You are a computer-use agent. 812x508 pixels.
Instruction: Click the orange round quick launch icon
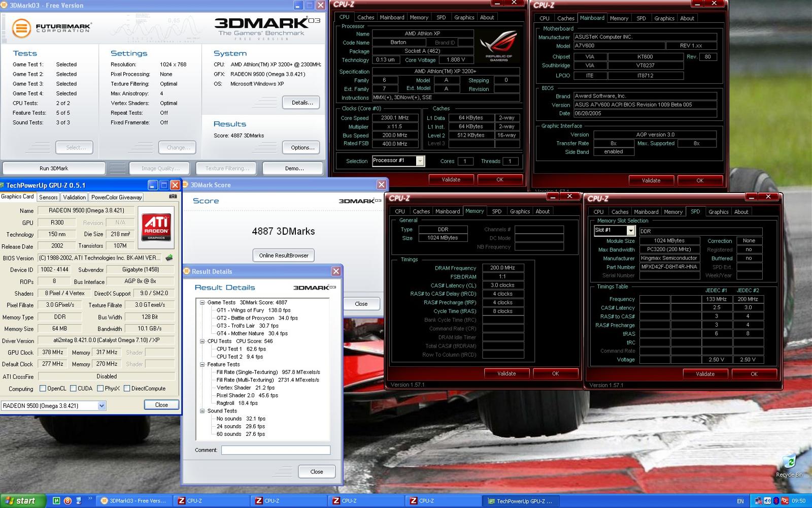pos(67,501)
